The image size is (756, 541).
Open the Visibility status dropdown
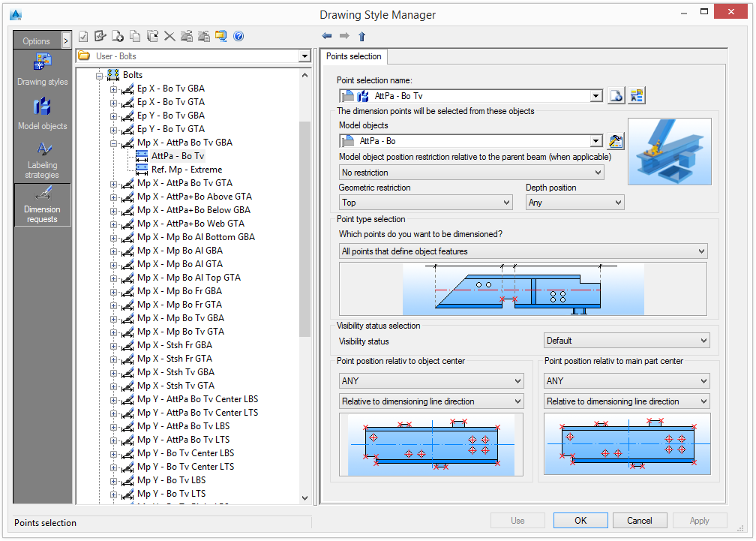[626, 341]
